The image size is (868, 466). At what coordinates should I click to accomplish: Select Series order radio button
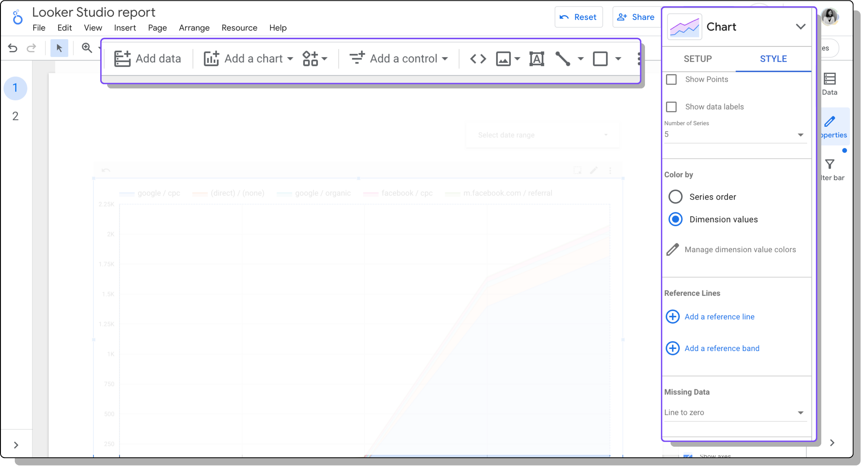point(675,197)
